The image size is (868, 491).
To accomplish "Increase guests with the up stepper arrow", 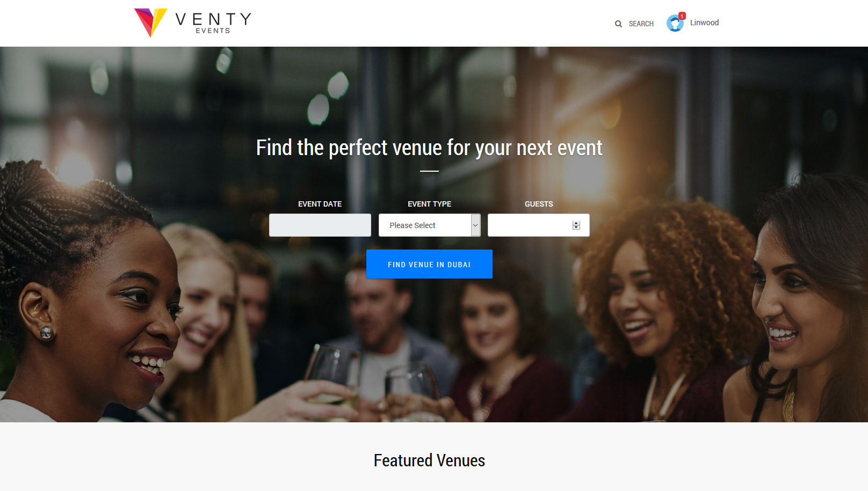I will tap(576, 223).
